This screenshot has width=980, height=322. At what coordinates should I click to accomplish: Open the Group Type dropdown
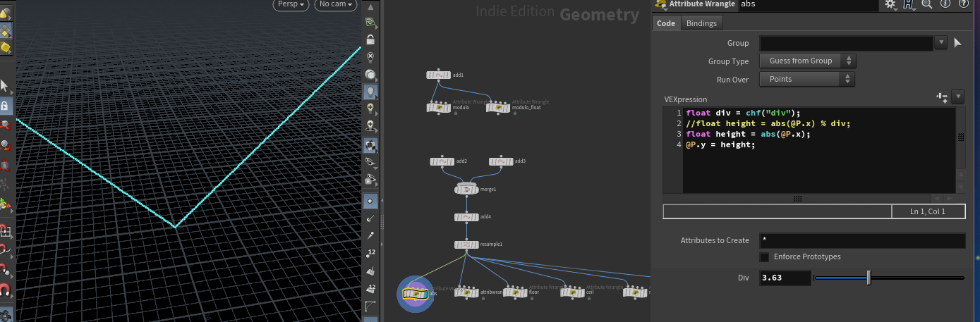click(807, 61)
